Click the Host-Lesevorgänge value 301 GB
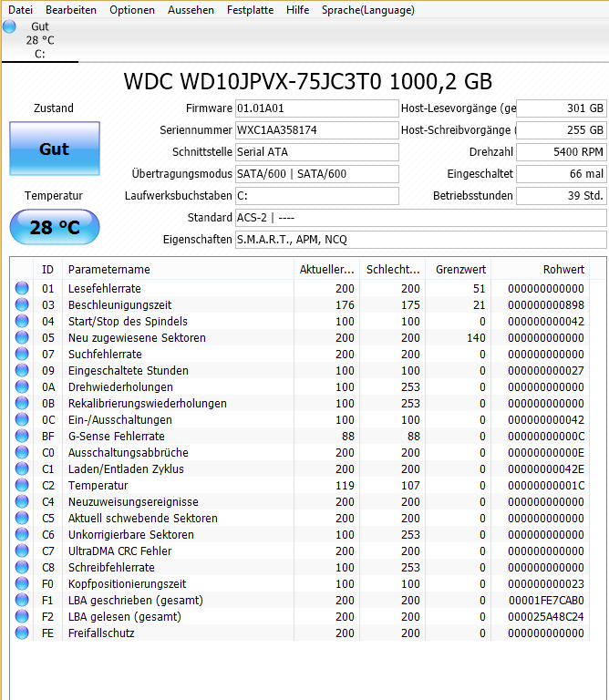The height and width of the screenshot is (700, 609). click(x=562, y=108)
